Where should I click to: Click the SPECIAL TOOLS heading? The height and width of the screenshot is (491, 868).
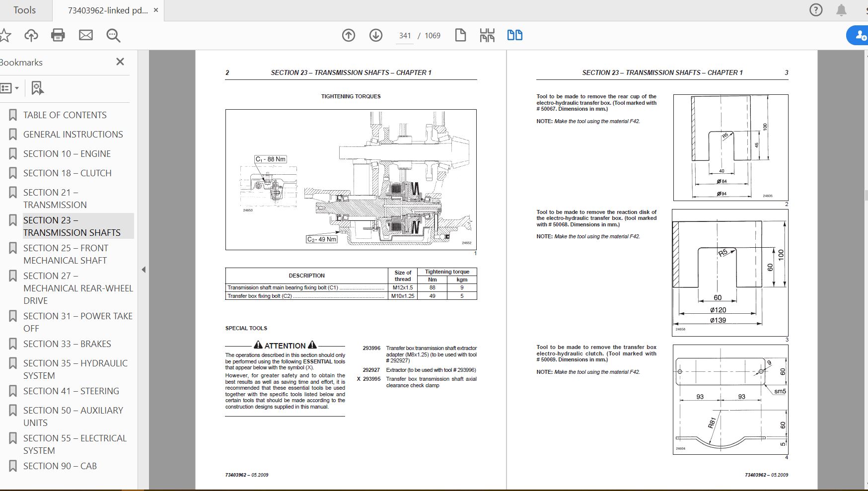[246, 328]
